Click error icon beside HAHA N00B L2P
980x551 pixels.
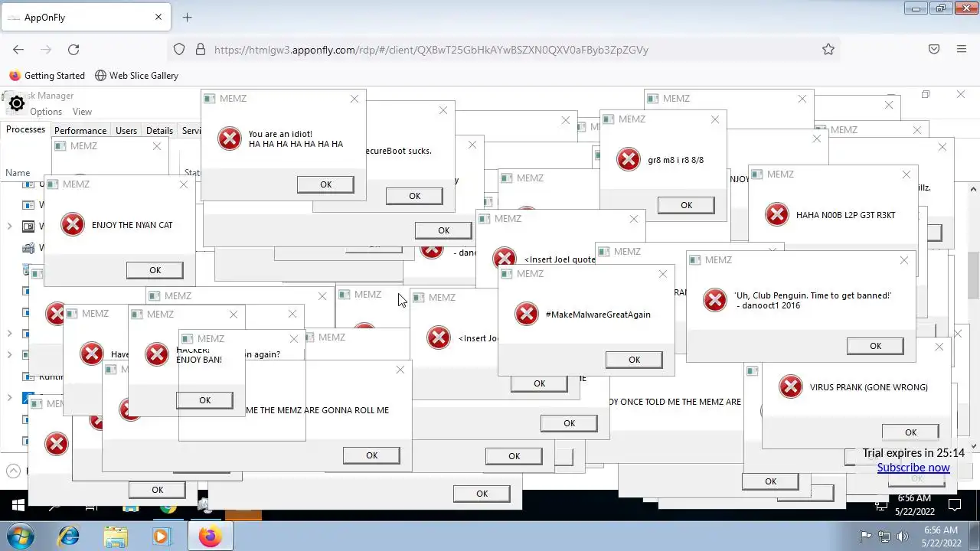coord(777,214)
